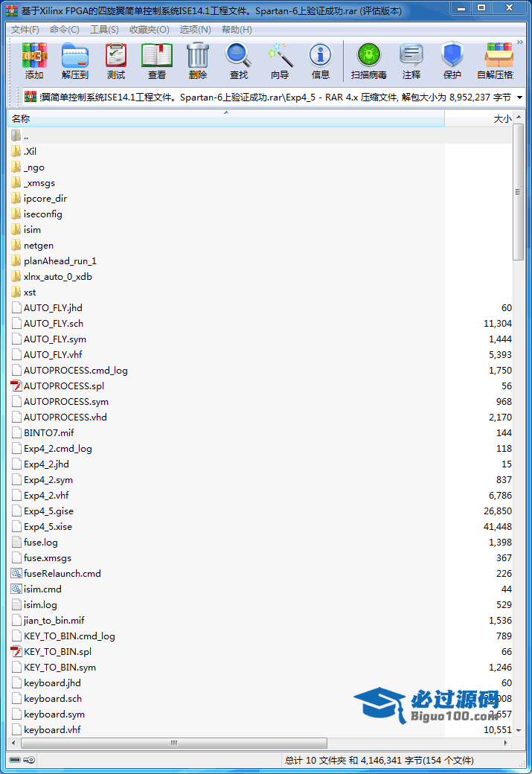The height and width of the screenshot is (774, 532).
Task: Click the horizontal scrollbar right arrow
Action: 506,743
